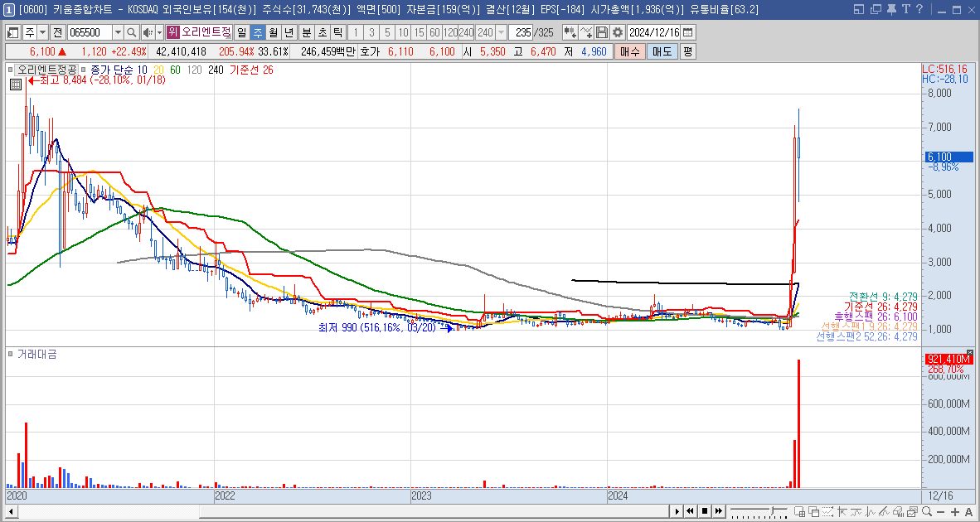Select the 월 (monthly) period toggle
The height and width of the screenshot is (522, 980).
(273, 32)
